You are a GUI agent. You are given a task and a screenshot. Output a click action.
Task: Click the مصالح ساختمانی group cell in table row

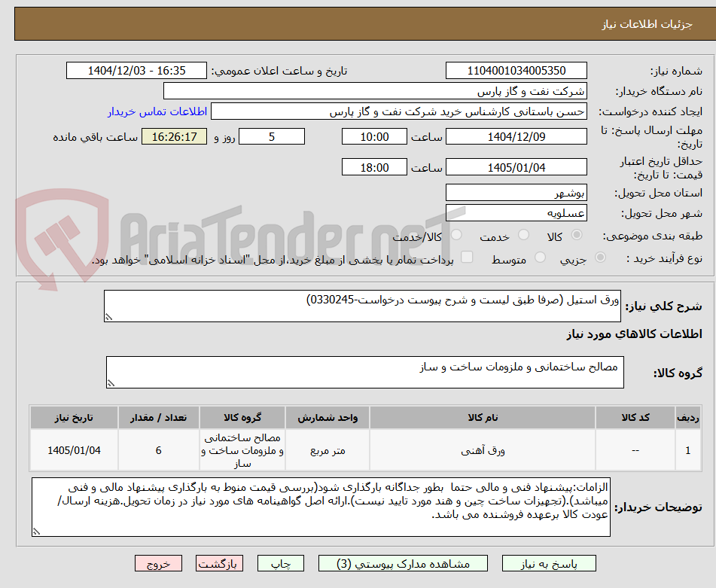point(242,450)
